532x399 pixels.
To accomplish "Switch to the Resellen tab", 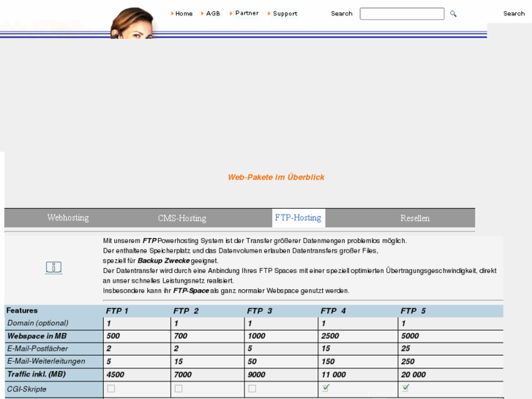I will coord(415,218).
